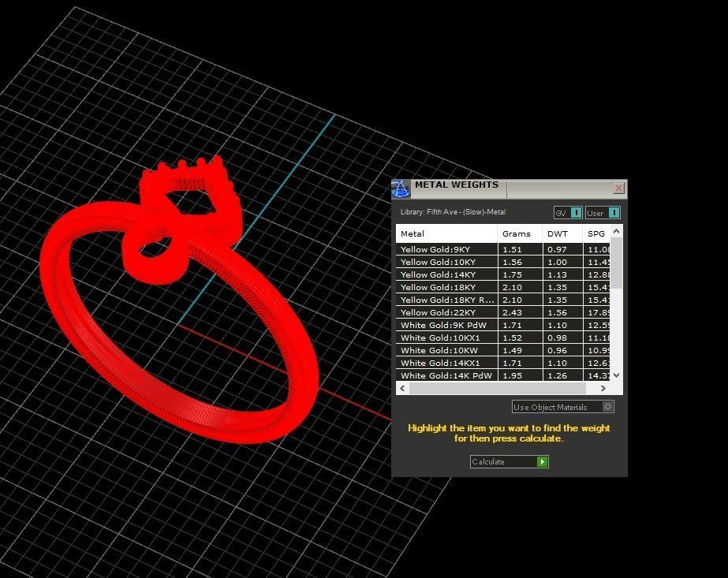This screenshot has width=728, height=578.
Task: Sort by the Grams column header
Action: pos(520,233)
